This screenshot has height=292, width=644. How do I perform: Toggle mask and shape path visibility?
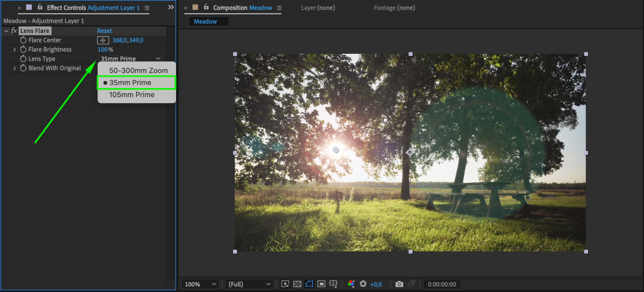pyautogui.click(x=309, y=284)
